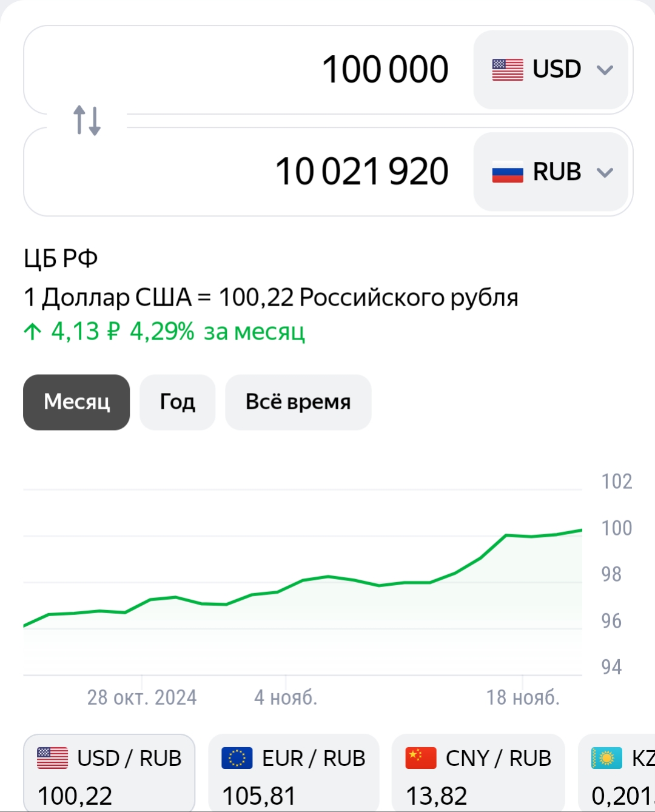Switch chart to the Год period
Screen dimensions: 655x812
tap(177, 402)
